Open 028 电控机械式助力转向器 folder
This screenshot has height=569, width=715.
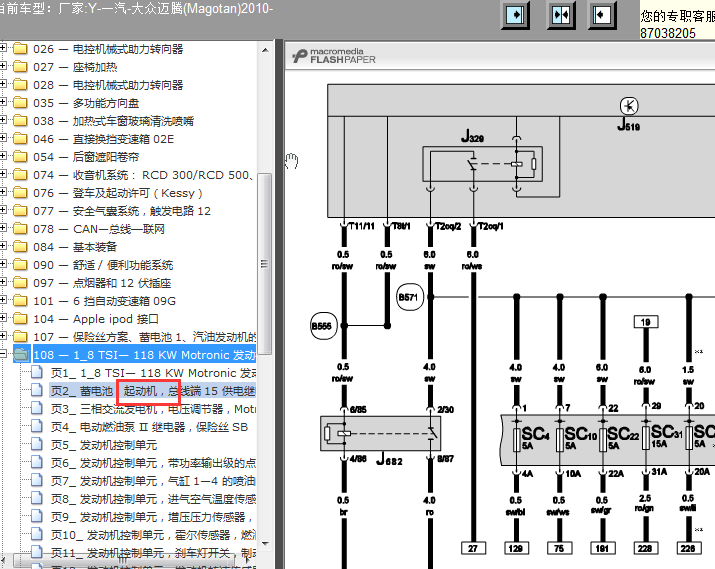tap(108, 85)
